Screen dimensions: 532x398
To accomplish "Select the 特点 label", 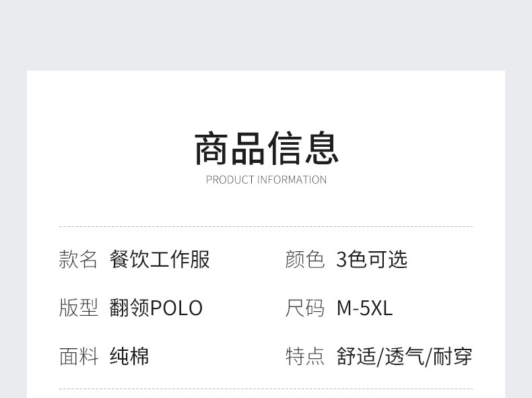I will coord(304,356).
